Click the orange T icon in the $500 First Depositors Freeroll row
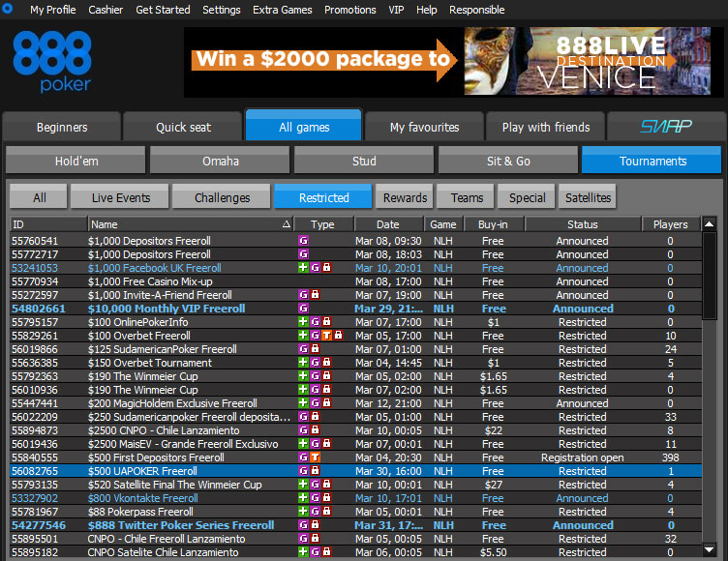This screenshot has height=561, width=728. point(316,458)
